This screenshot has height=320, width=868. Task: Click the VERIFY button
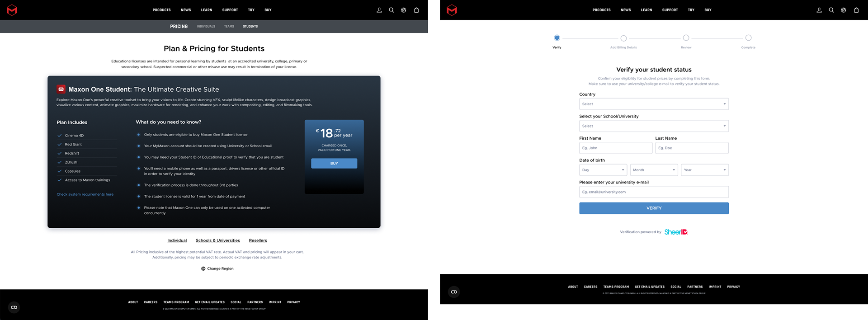coord(654,208)
